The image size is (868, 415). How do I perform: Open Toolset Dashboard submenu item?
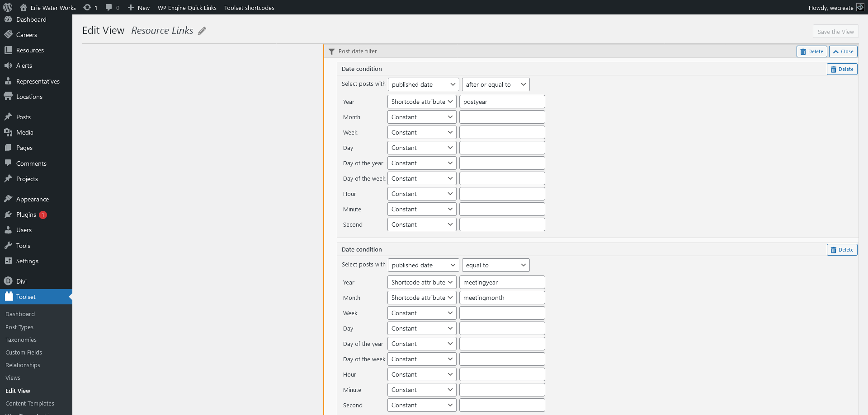click(20, 314)
